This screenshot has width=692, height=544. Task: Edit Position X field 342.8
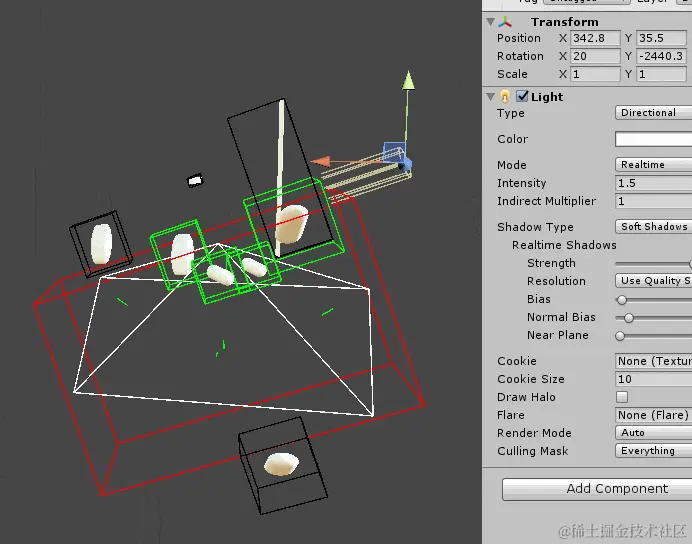595,38
